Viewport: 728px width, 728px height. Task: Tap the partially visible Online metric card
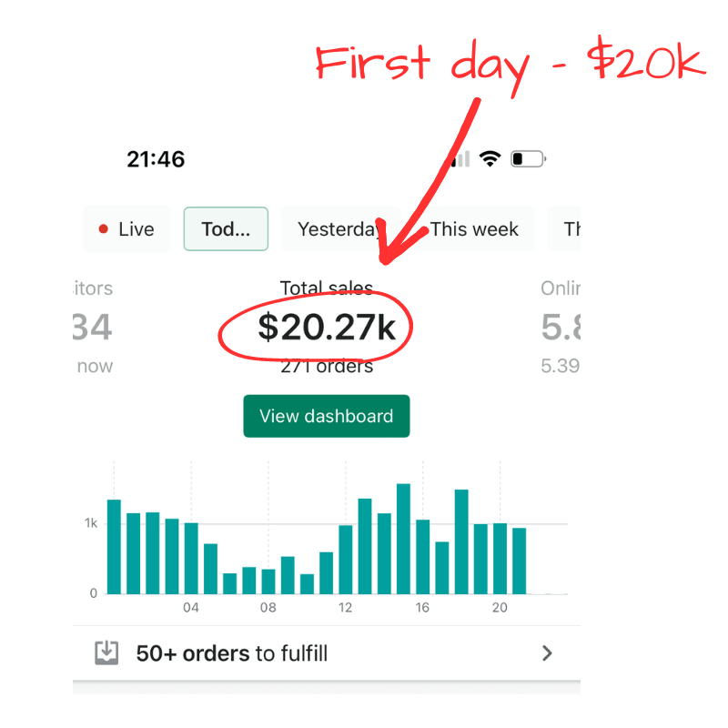click(x=560, y=328)
